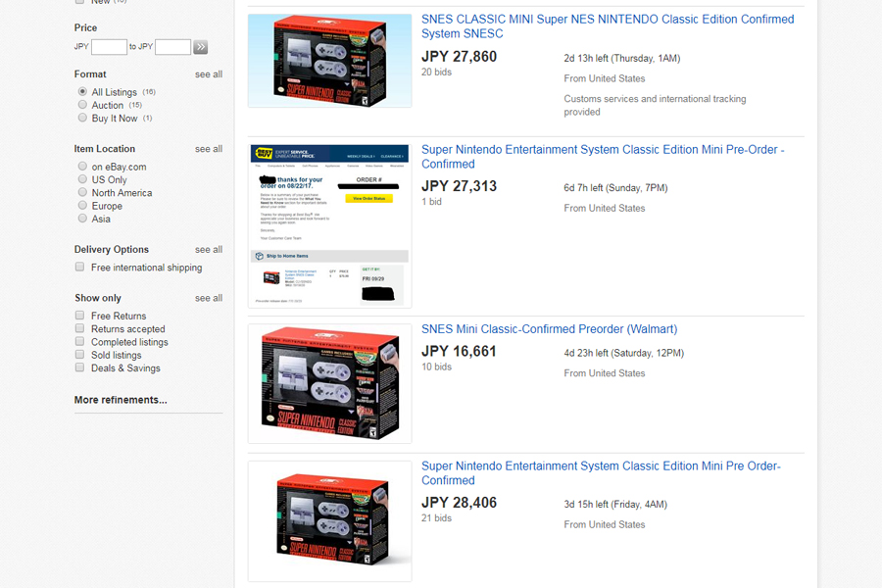The height and width of the screenshot is (588, 882).
Task: Open 'see all' for Format
Action: point(209,74)
